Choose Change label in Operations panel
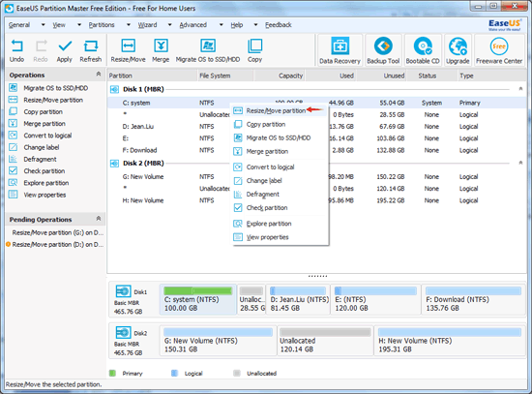The width and height of the screenshot is (532, 394). click(x=34, y=147)
